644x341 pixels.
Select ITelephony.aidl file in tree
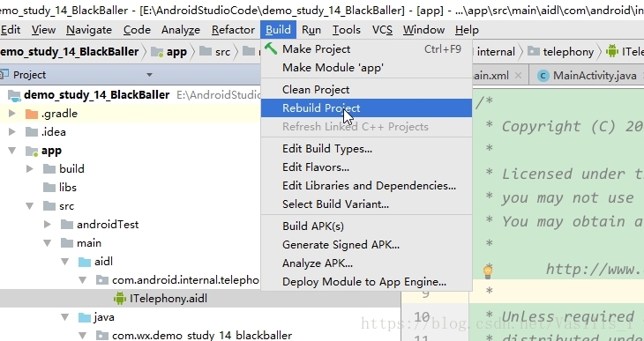tap(168, 299)
